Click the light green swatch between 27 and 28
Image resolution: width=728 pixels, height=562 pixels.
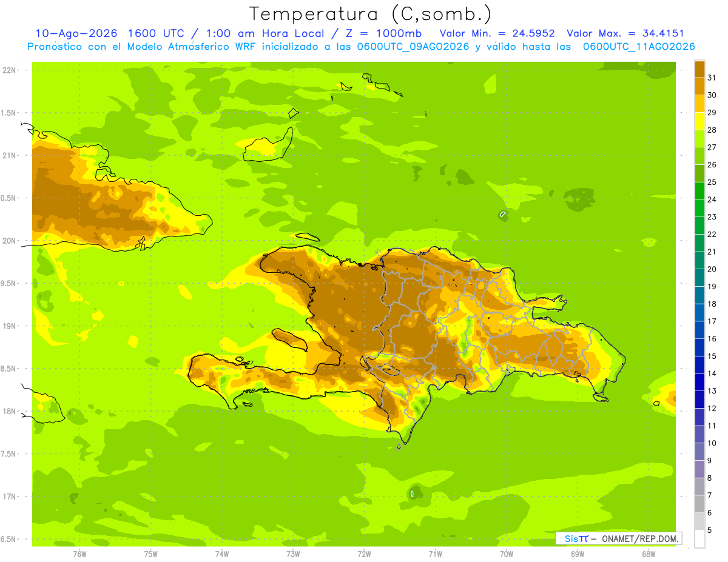tap(699, 139)
